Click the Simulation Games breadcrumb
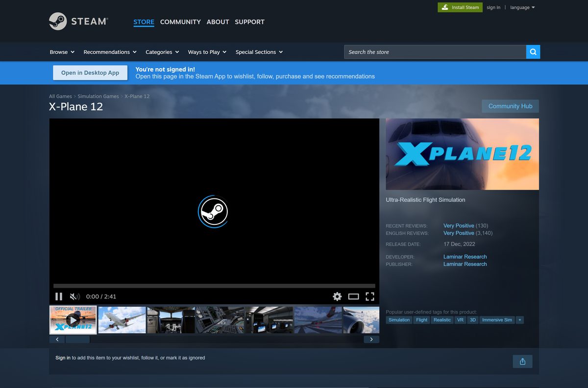 (x=98, y=97)
